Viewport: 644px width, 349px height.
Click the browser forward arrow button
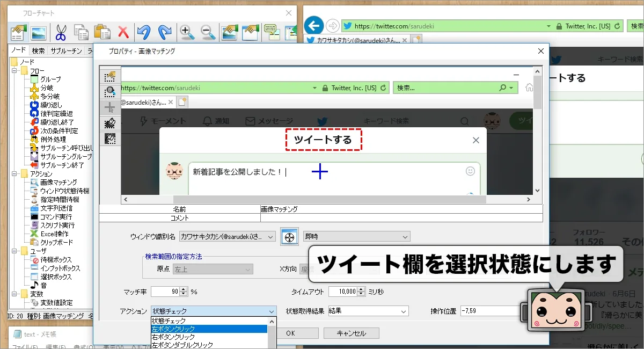(x=333, y=26)
